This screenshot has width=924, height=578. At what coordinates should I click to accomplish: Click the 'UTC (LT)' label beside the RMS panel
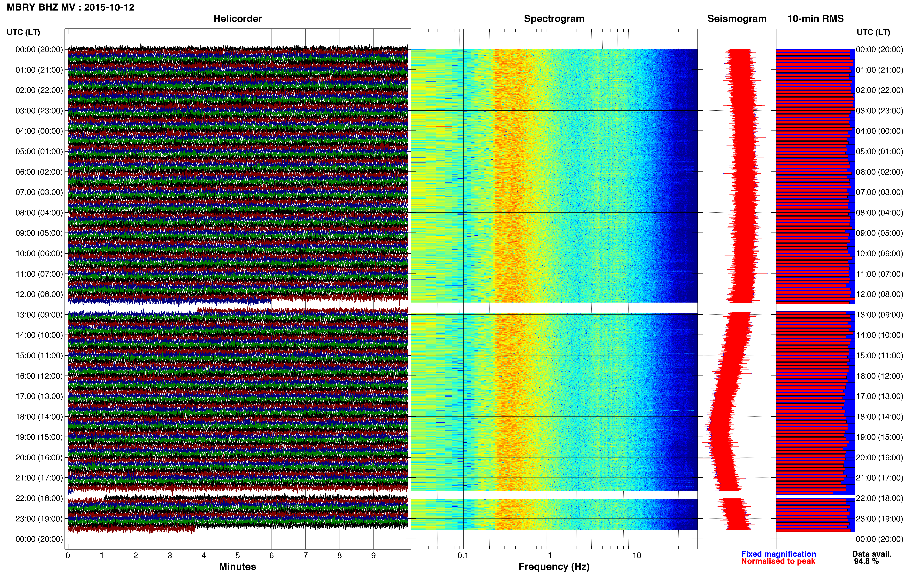tap(873, 32)
